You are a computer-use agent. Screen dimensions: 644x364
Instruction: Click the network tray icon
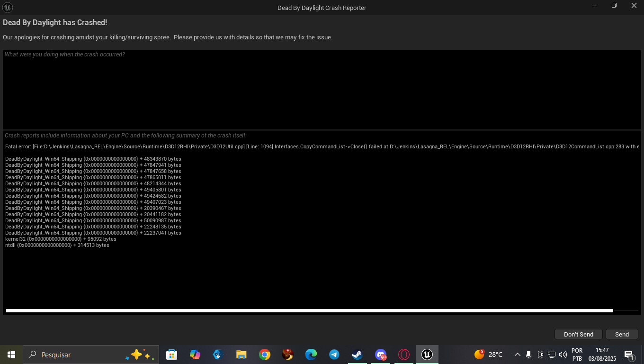[x=552, y=355]
